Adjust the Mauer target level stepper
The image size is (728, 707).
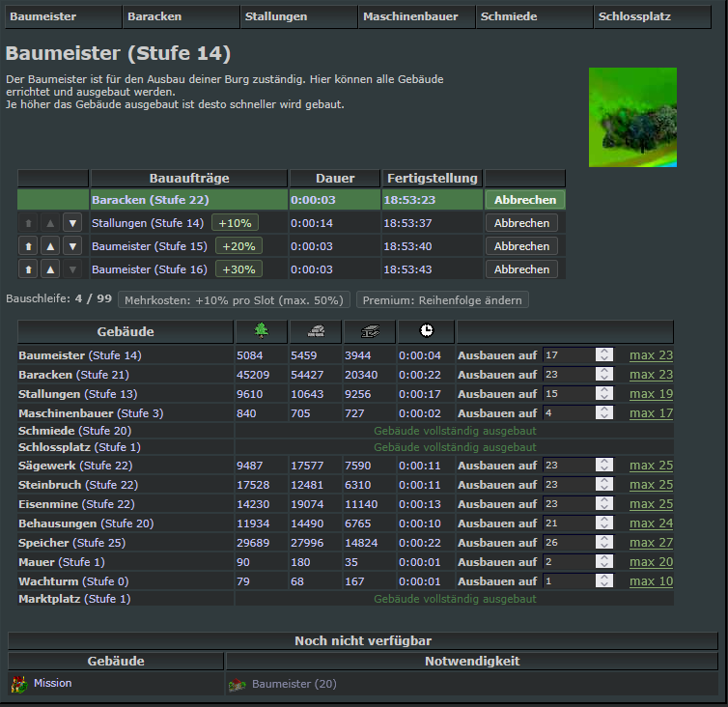604,562
